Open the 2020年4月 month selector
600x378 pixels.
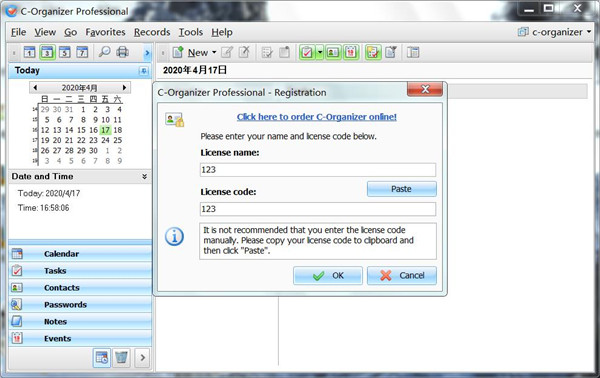tap(80, 88)
